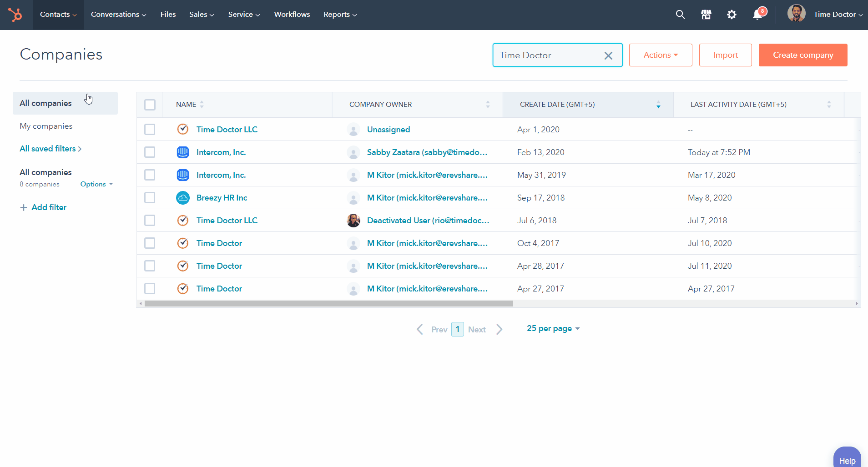This screenshot has height=467, width=868.
Task: Click logo icon of Time Doctor created Apr 27, 2017
Action: pyautogui.click(x=183, y=288)
